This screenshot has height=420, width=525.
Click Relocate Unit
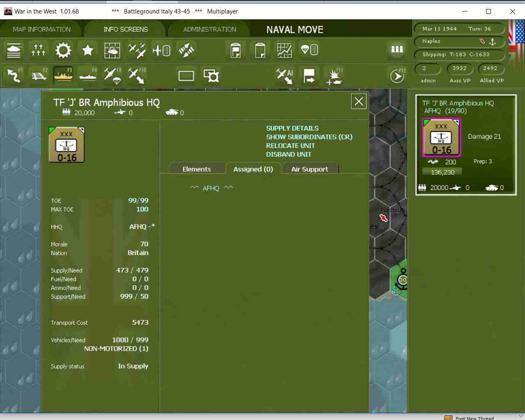point(290,146)
